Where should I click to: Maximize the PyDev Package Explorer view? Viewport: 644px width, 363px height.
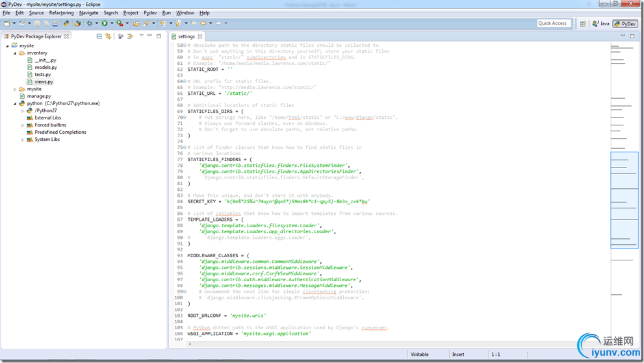tap(159, 36)
